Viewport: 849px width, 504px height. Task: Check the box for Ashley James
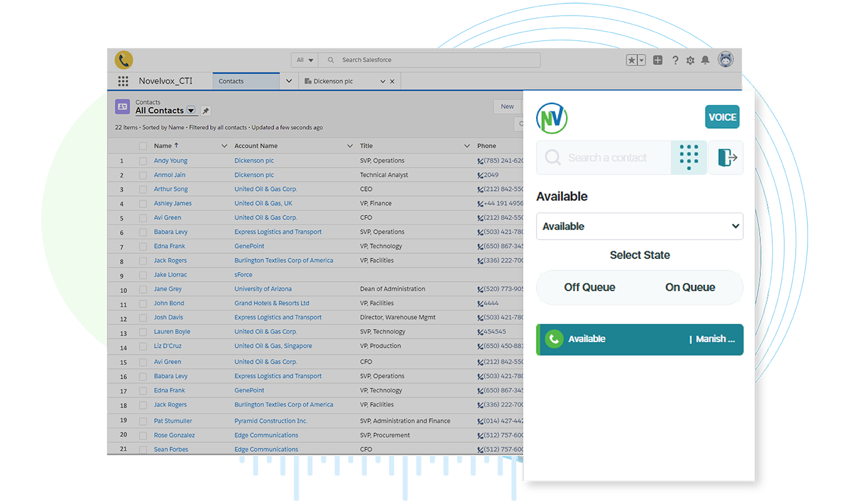click(143, 204)
